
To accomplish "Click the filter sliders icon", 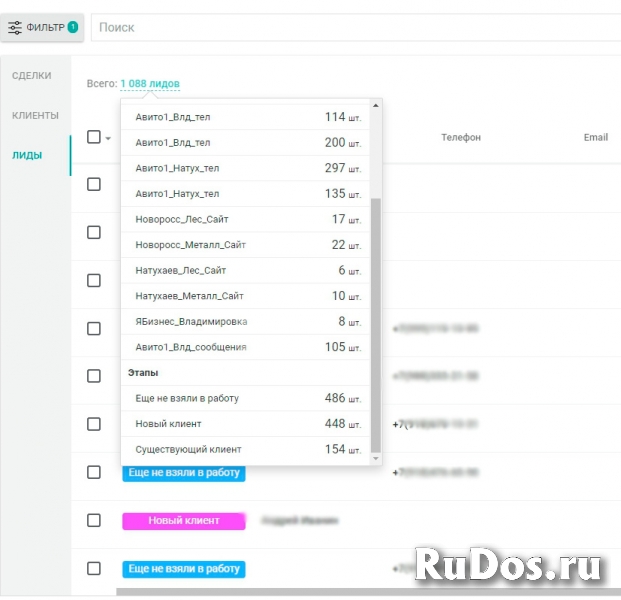I will click(x=15, y=28).
